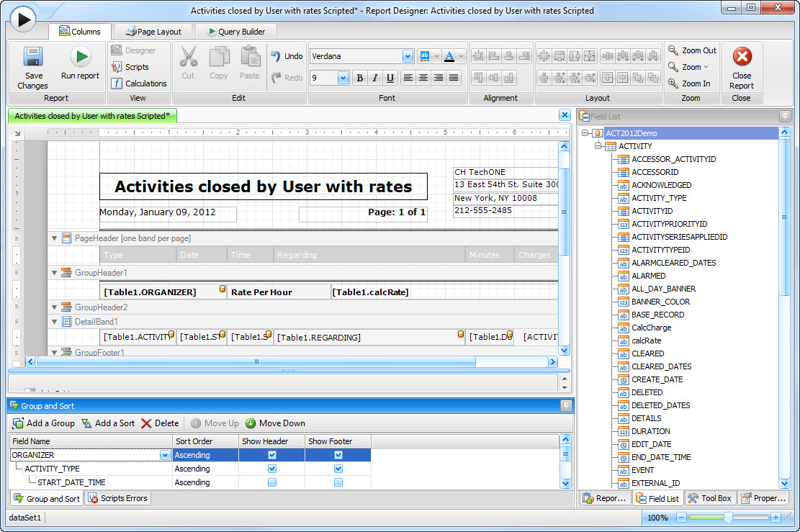Collapse the DetailBand1 band

coord(54,322)
